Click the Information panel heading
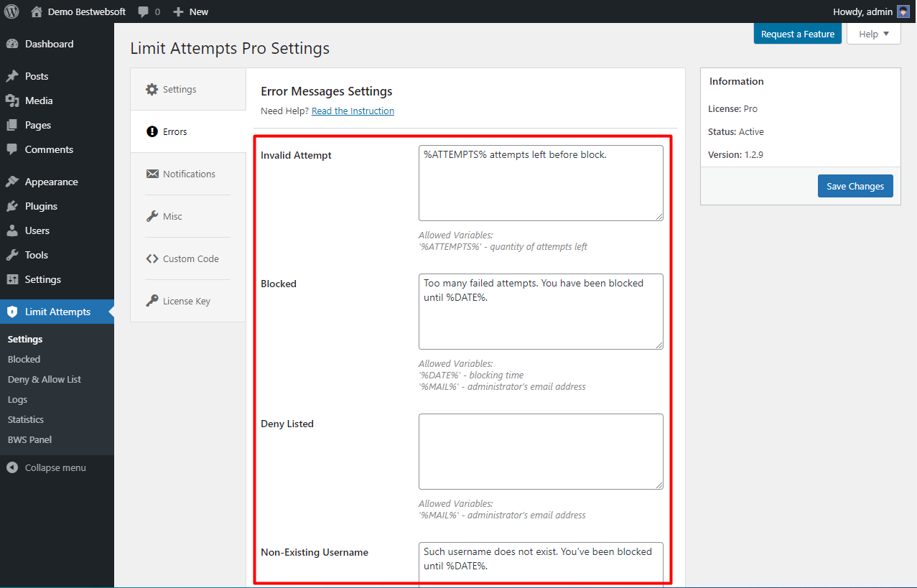 click(x=737, y=81)
